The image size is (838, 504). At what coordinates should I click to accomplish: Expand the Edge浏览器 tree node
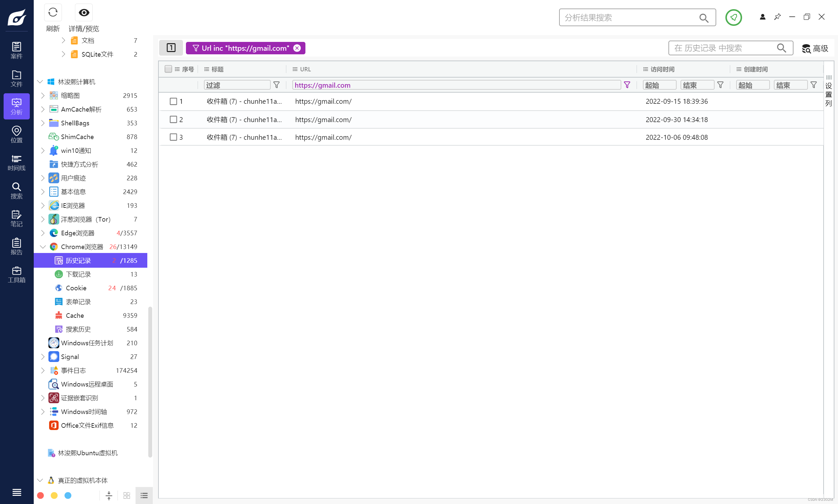pos(43,233)
